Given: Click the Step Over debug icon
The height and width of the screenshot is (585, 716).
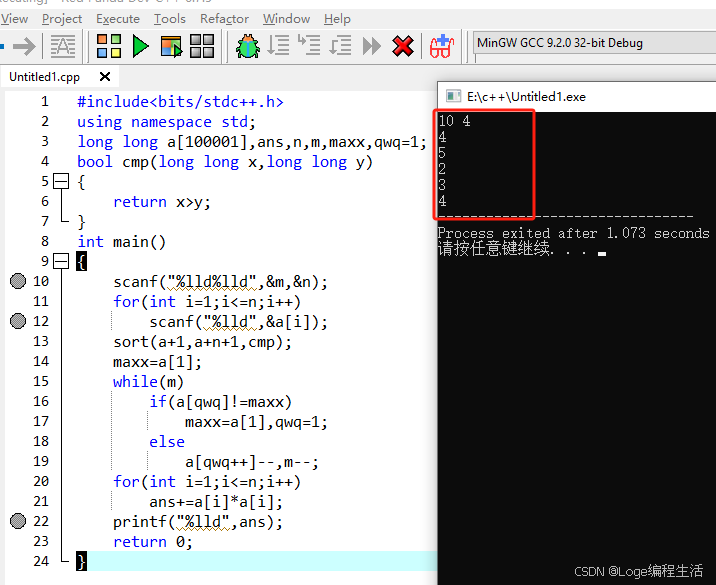Looking at the screenshot, I should tap(278, 46).
